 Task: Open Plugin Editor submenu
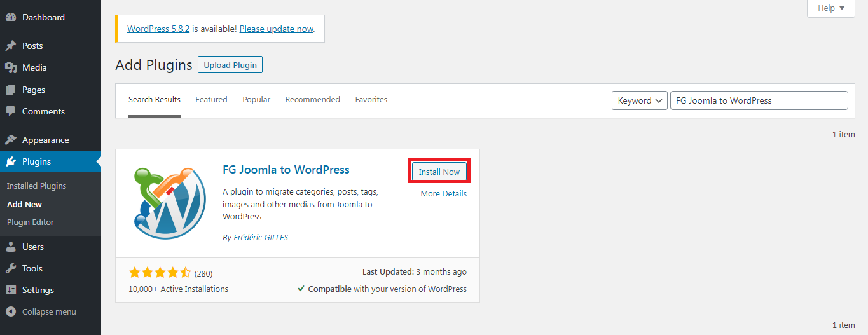31,222
